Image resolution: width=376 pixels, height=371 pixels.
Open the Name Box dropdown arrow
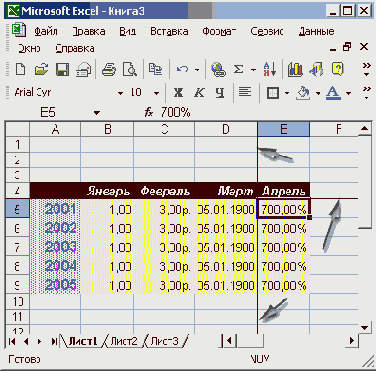point(97,113)
